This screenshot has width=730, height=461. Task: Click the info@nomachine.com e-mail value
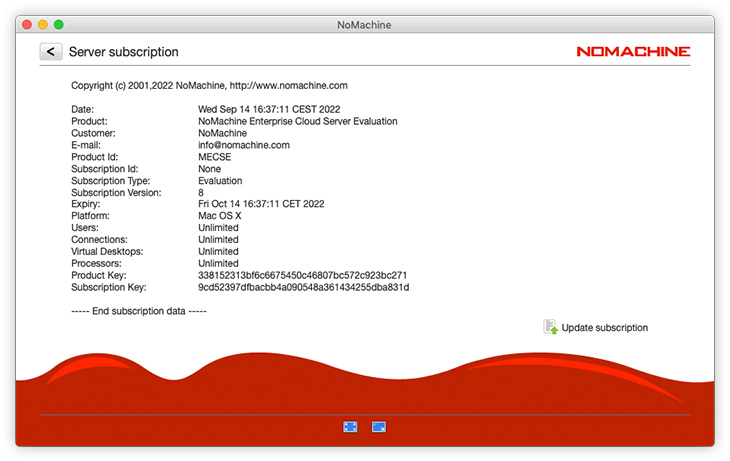244,145
